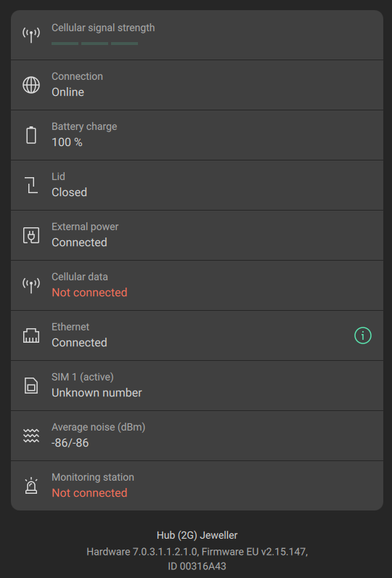
Task: Select the Unknown number SIM value
Action: click(x=97, y=393)
